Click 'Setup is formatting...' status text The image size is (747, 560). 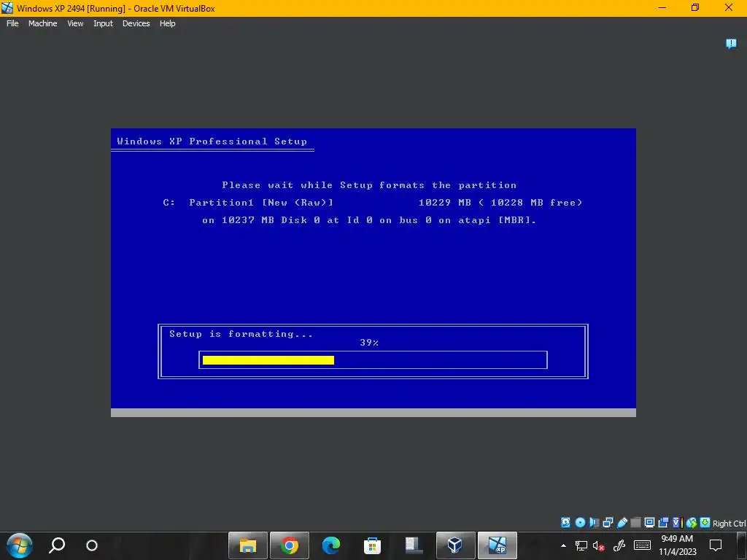(241, 334)
